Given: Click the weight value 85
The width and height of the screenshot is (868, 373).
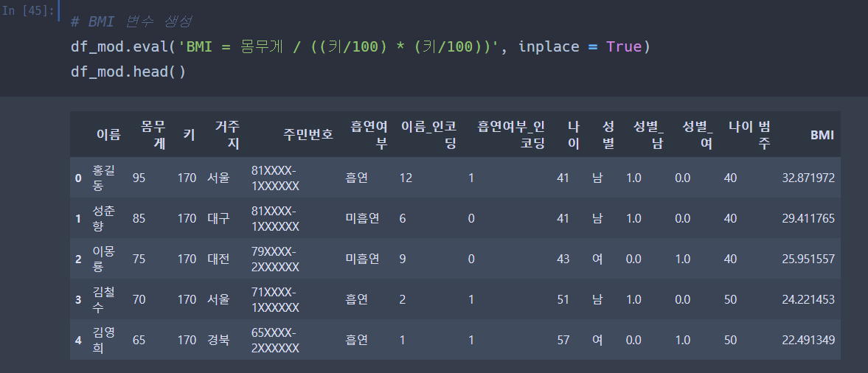Looking at the screenshot, I should pyautogui.click(x=139, y=218).
